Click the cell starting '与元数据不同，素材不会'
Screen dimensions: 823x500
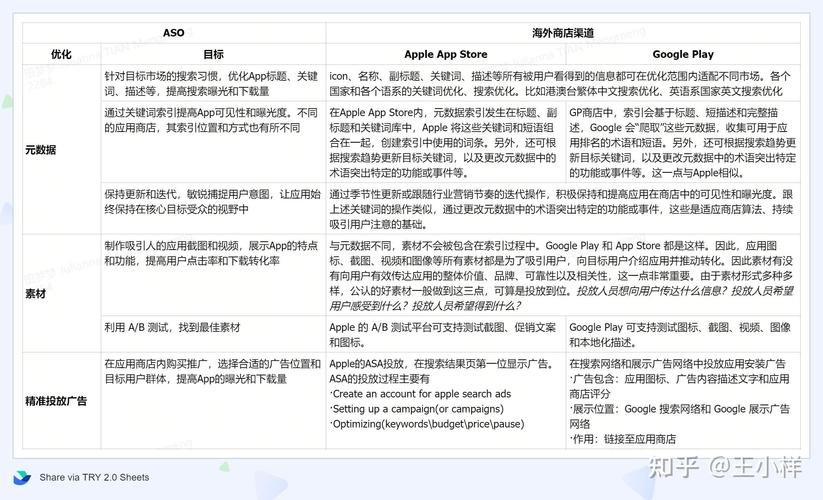pos(563,275)
